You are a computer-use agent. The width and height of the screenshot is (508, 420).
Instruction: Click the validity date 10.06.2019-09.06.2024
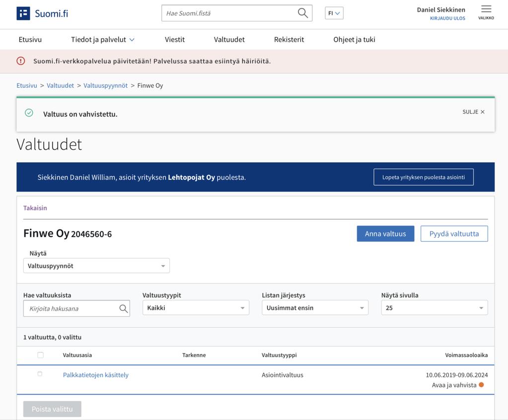click(456, 375)
